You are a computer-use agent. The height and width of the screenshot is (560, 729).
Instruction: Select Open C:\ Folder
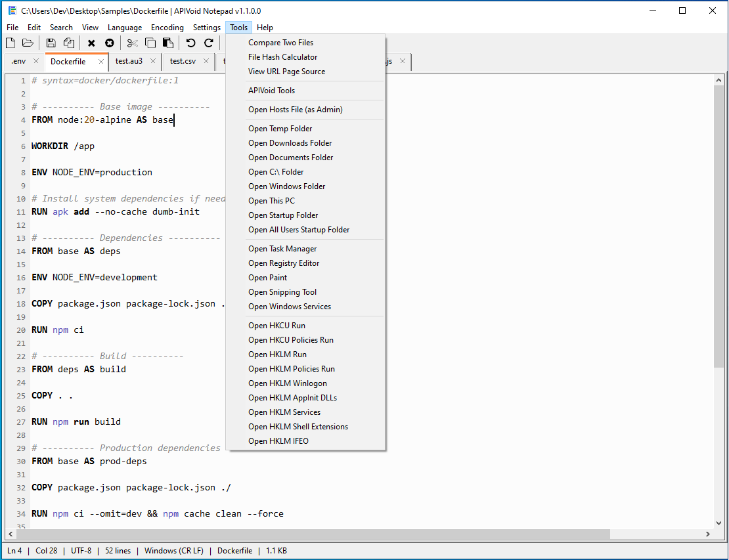(x=305, y=171)
